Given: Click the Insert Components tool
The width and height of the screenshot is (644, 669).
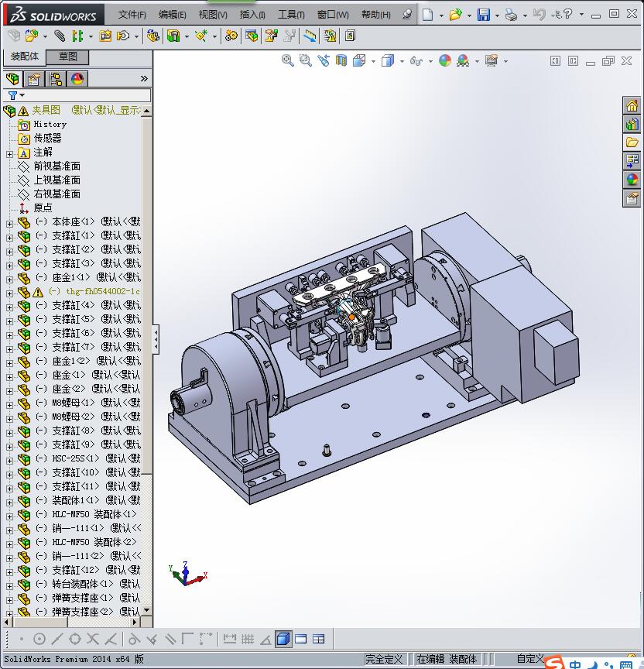Looking at the screenshot, I should (x=31, y=36).
